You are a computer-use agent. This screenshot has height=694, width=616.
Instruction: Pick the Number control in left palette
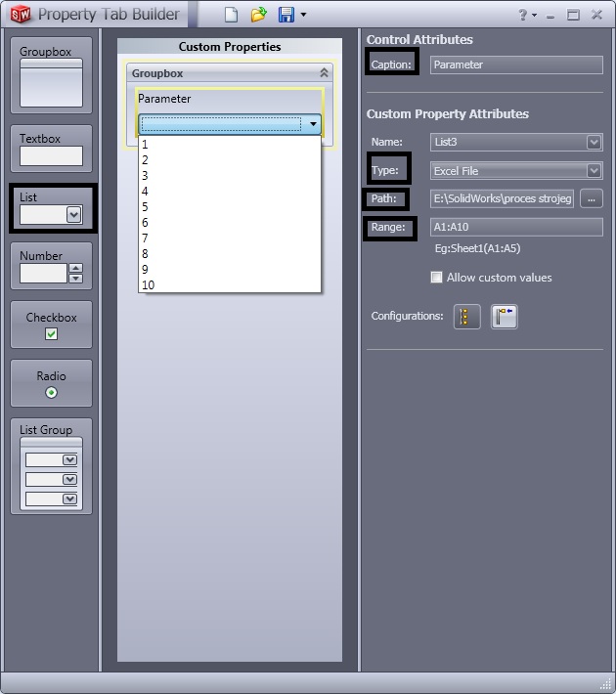pos(52,265)
